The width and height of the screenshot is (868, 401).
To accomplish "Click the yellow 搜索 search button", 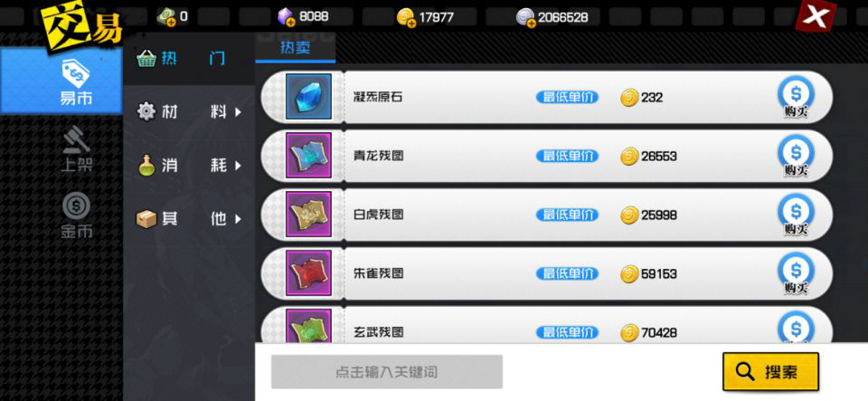I will click(x=770, y=372).
